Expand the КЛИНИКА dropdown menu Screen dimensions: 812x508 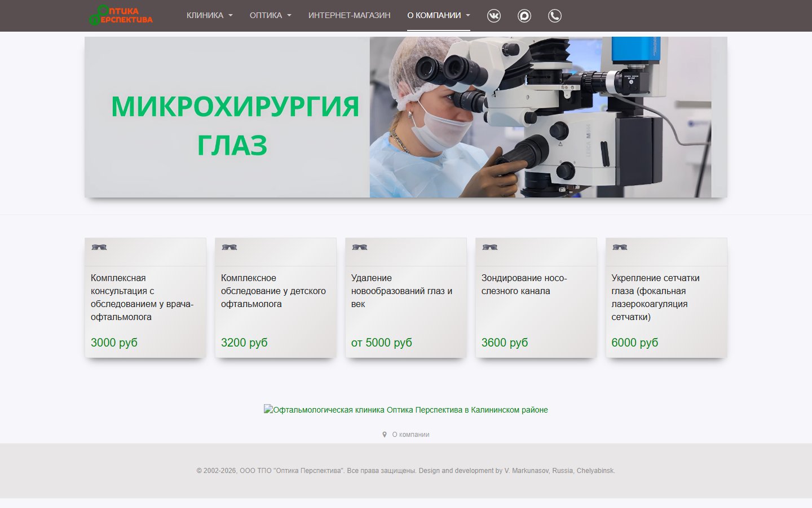[209, 15]
